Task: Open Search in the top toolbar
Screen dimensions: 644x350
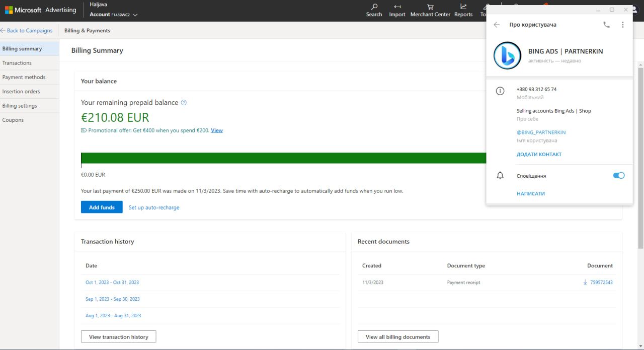Action: (374, 10)
